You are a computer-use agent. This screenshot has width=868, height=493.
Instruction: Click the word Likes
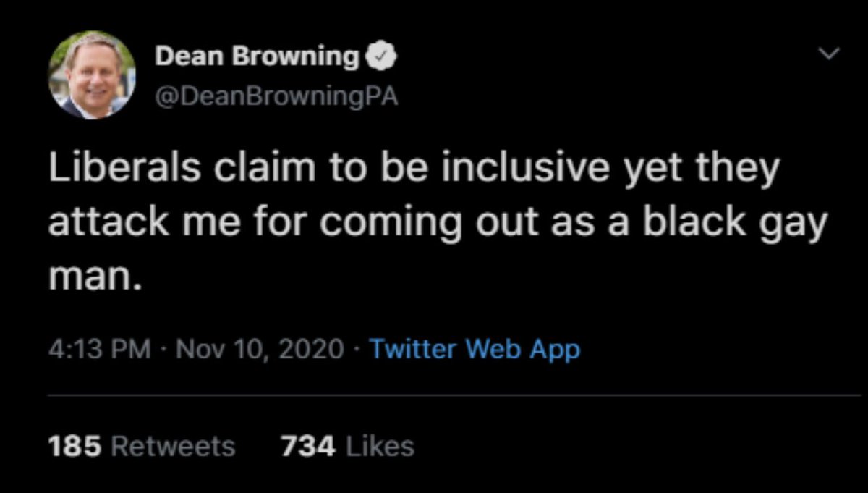click(x=380, y=446)
